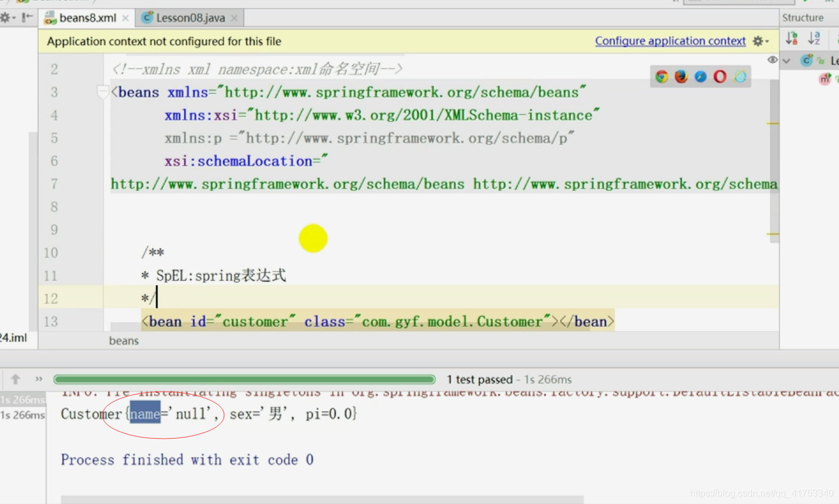The image size is (839, 504).
Task: Click xmlns:xsi attribute line
Action: point(382,115)
